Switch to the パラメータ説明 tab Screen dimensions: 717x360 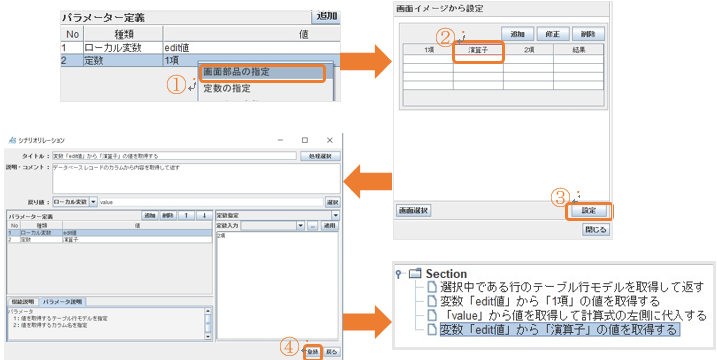63,301
